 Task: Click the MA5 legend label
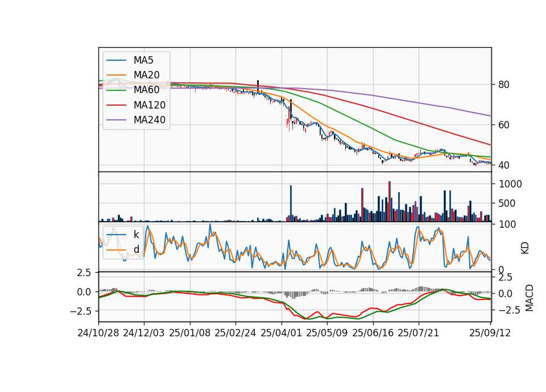click(143, 60)
